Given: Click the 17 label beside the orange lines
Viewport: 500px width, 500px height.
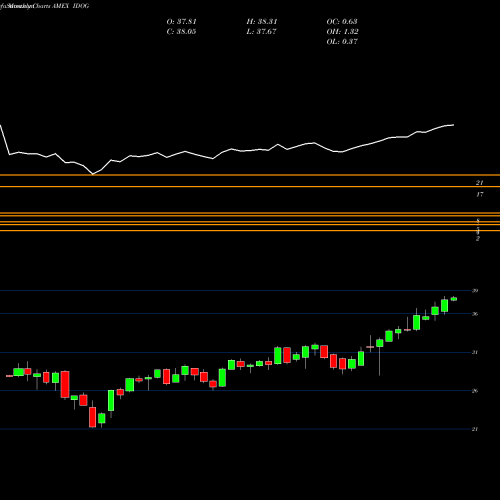Looking at the screenshot, I should click(480, 194).
